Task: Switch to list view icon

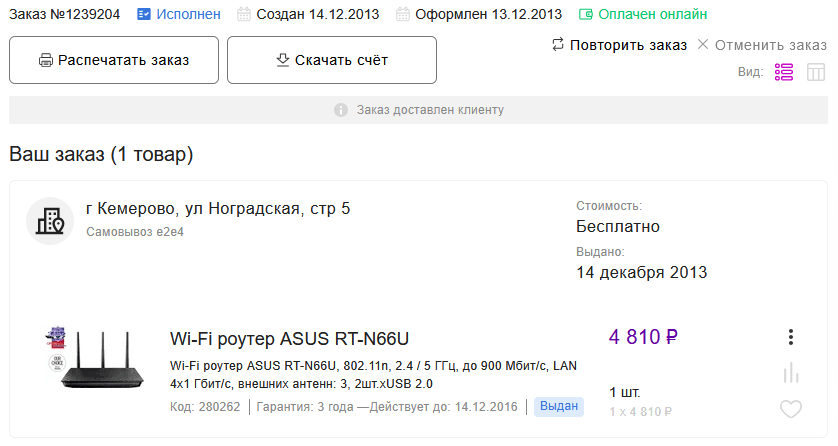Action: [784, 72]
